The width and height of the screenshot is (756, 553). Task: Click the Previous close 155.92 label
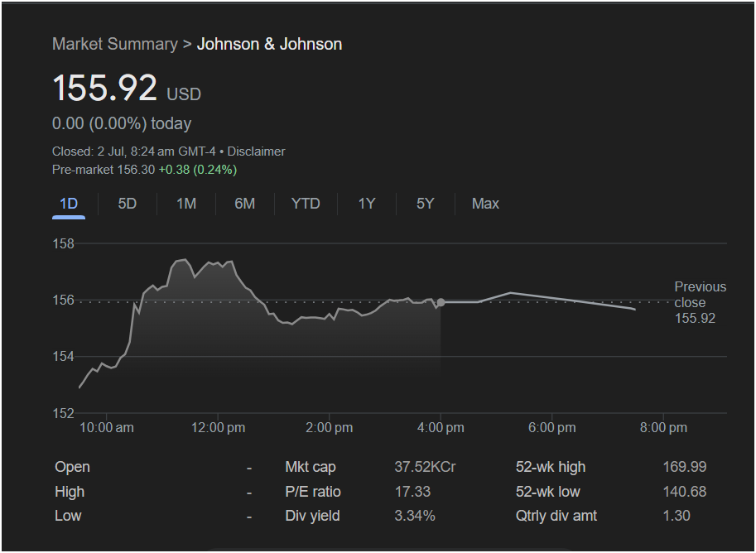tap(700, 302)
